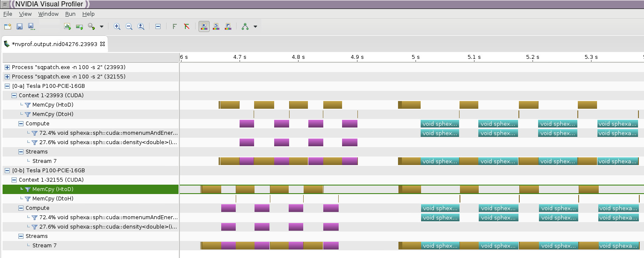Viewport: 644px width, 258px height.
Task: Click filter icon on [0-b] MemCpy (DtoH)
Action: pos(28,199)
